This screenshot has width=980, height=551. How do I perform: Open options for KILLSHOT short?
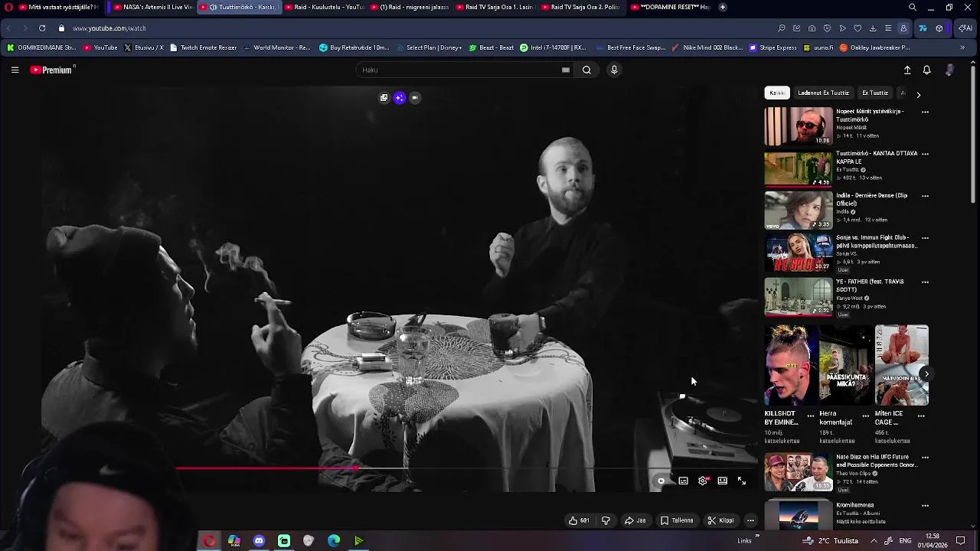pos(811,416)
